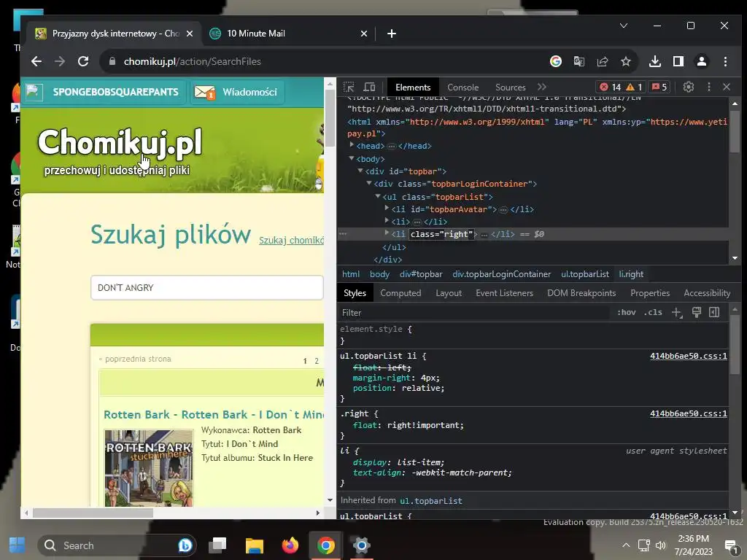This screenshot has width=747, height=560.
Task: Open Chrome three-dot menu
Action: [725, 61]
